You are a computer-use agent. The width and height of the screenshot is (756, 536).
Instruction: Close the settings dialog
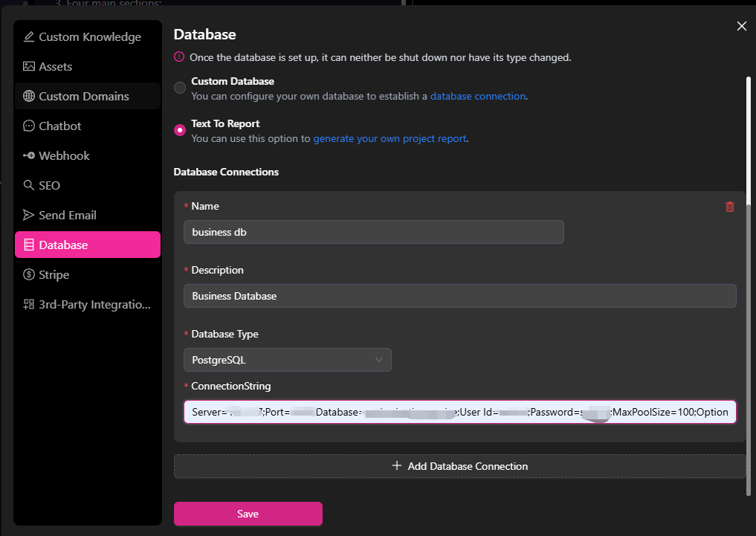pyautogui.click(x=742, y=26)
